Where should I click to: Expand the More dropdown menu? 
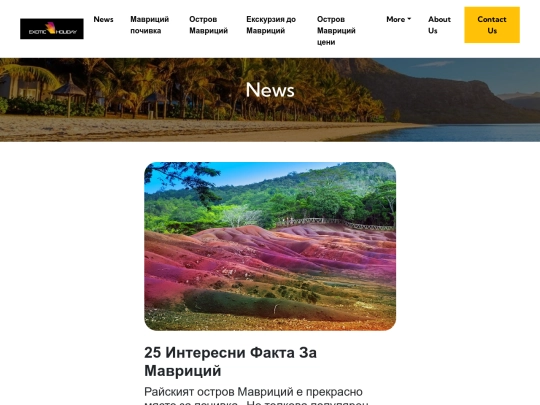[398, 19]
